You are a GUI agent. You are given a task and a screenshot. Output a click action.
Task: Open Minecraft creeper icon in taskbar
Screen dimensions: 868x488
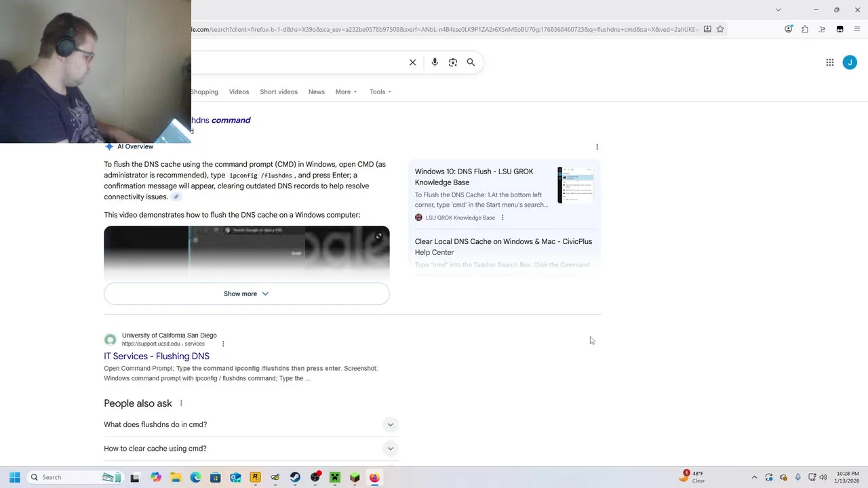click(x=334, y=477)
